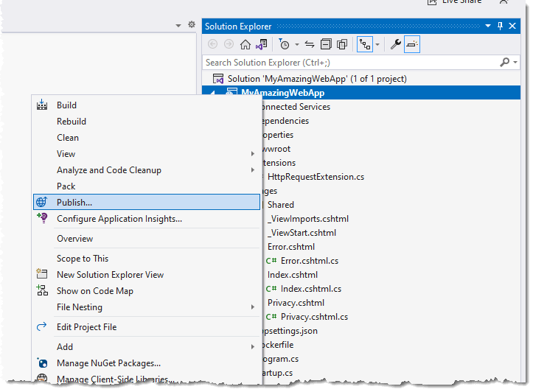The height and width of the screenshot is (392, 533).
Task: Collapse the MyAmazingWebApp project expander
Action: coord(212,93)
